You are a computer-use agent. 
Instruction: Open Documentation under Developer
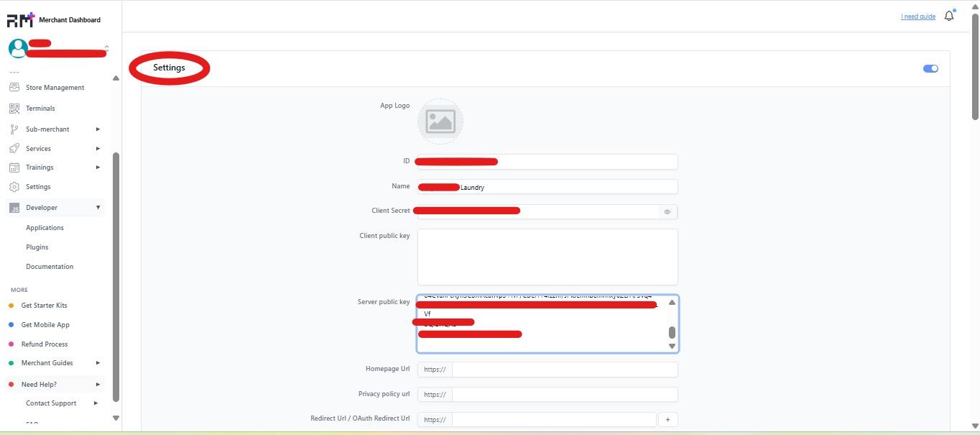[x=50, y=266]
